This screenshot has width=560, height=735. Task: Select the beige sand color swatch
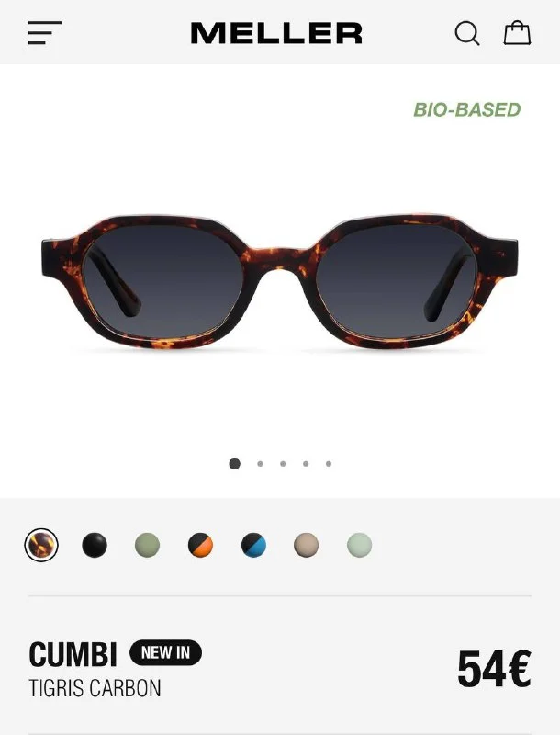pyautogui.click(x=307, y=545)
